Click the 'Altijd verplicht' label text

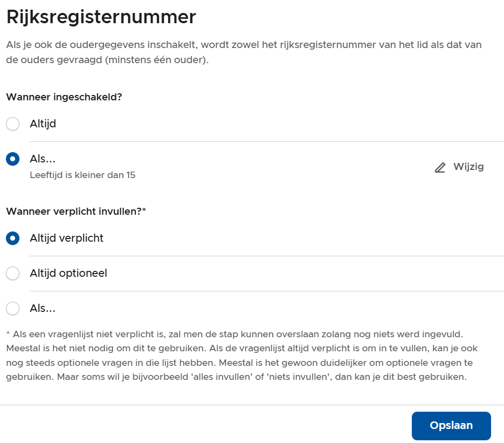(x=66, y=238)
